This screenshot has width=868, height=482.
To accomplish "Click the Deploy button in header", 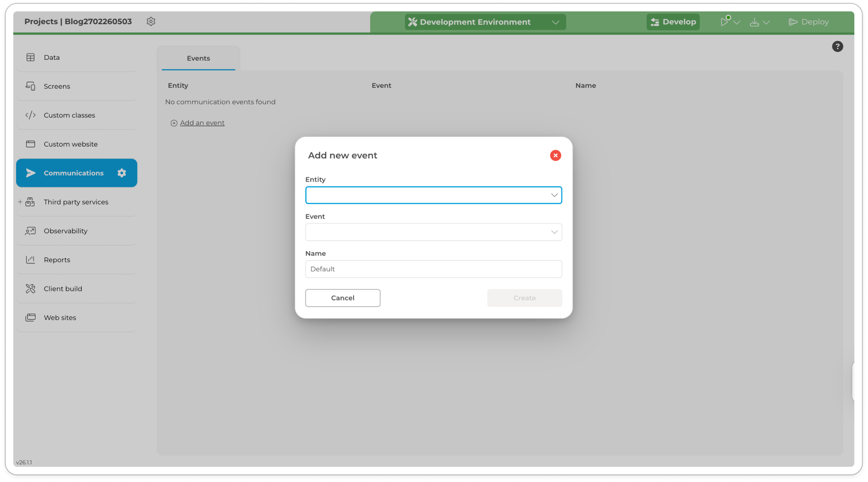I will (809, 22).
